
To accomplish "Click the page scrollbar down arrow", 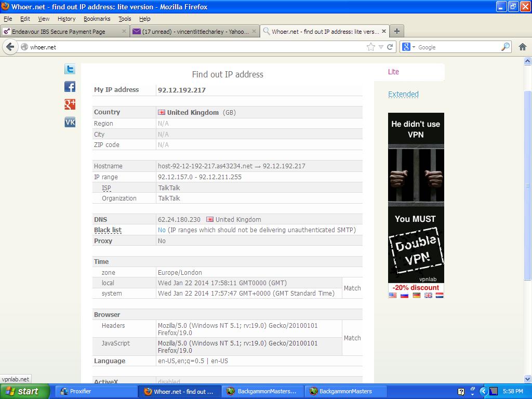I will coord(527,379).
